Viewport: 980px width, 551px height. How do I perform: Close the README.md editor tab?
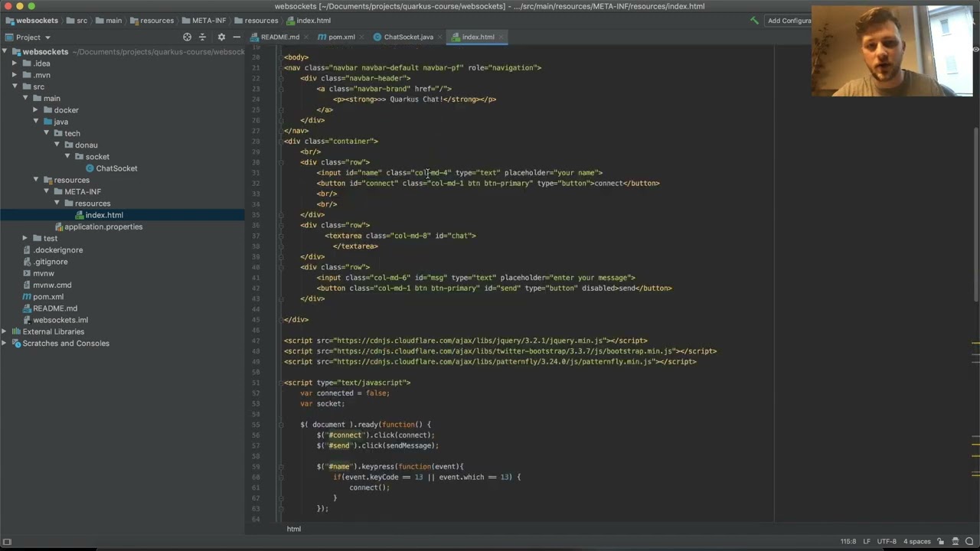click(307, 37)
